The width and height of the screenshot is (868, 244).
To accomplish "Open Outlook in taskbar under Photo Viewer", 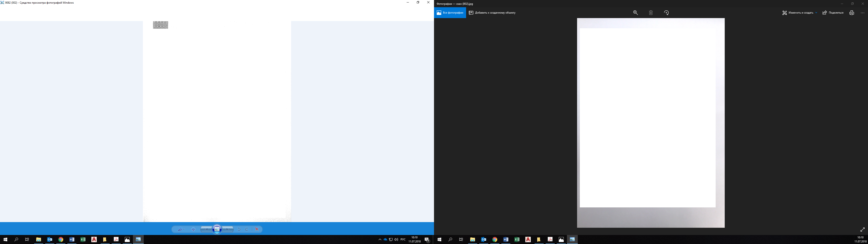I will point(50,240).
